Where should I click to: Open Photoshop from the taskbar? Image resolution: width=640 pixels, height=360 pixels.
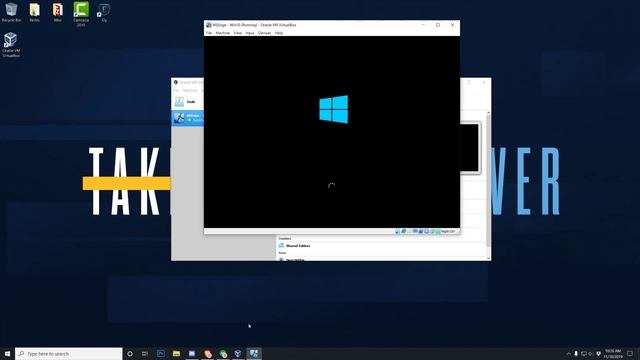pos(161,353)
